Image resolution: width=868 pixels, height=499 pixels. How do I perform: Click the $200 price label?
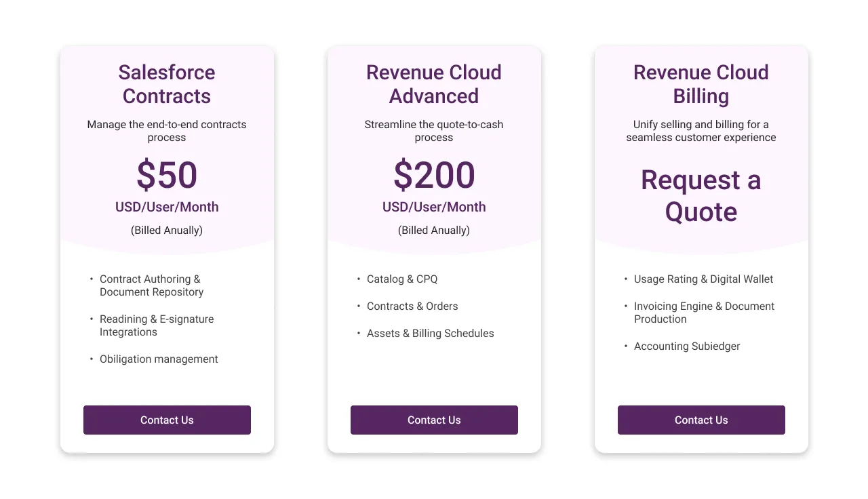pyautogui.click(x=434, y=176)
